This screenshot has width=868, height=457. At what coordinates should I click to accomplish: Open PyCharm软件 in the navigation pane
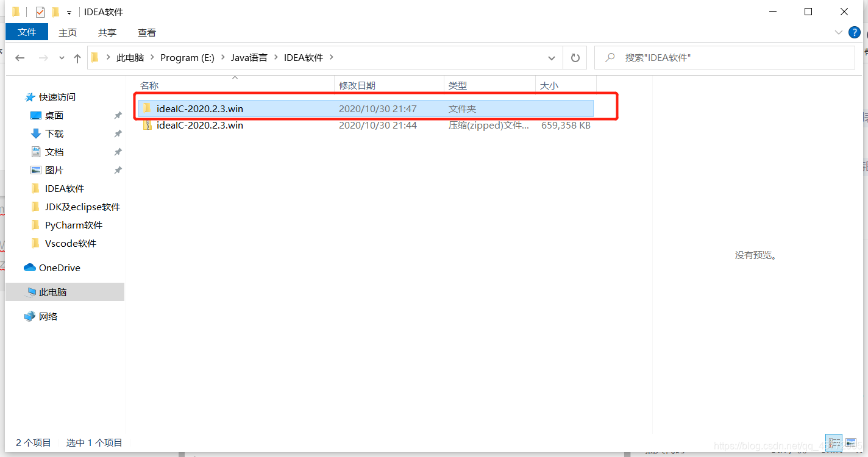click(74, 225)
